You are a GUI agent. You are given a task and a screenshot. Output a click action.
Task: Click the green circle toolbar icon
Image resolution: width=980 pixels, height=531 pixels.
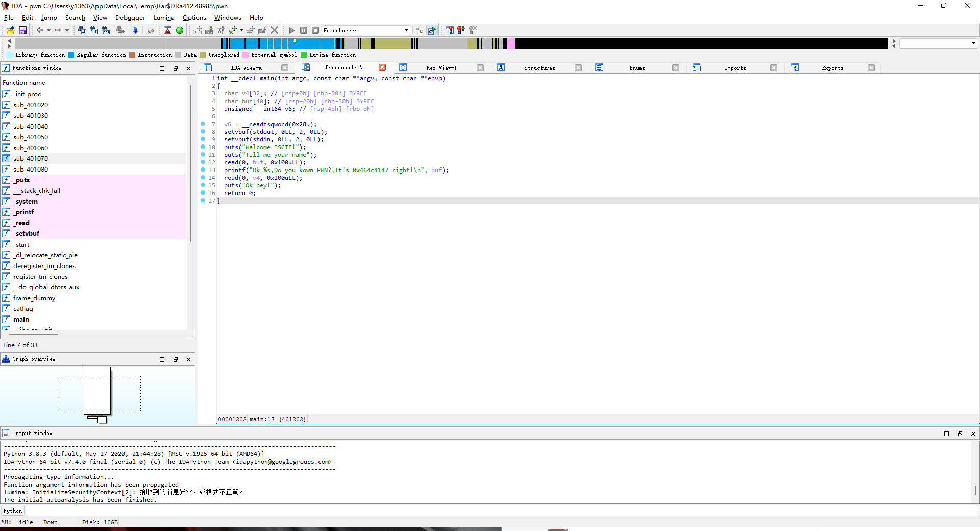(x=180, y=30)
